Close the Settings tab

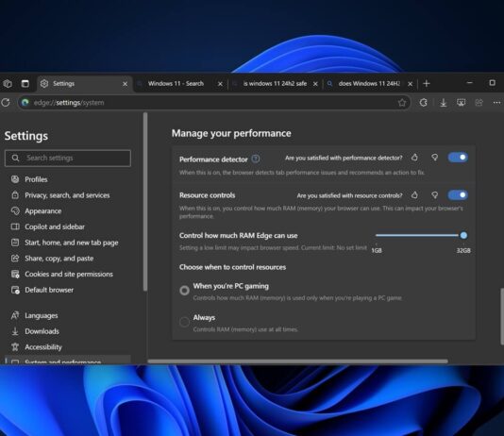(125, 84)
